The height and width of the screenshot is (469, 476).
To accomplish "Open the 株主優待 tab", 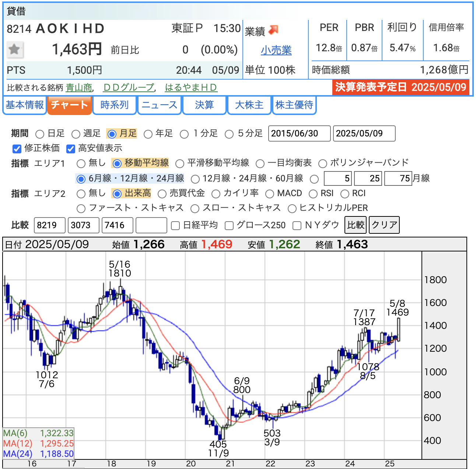I will (x=294, y=105).
